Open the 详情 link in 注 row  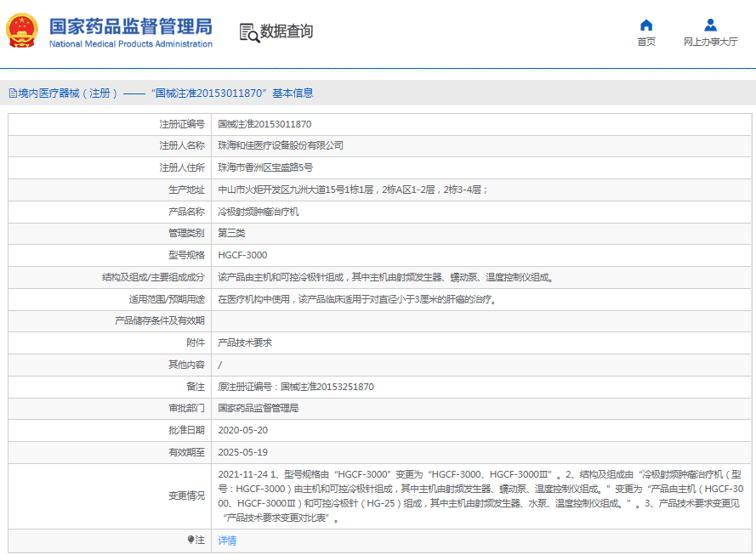(227, 540)
